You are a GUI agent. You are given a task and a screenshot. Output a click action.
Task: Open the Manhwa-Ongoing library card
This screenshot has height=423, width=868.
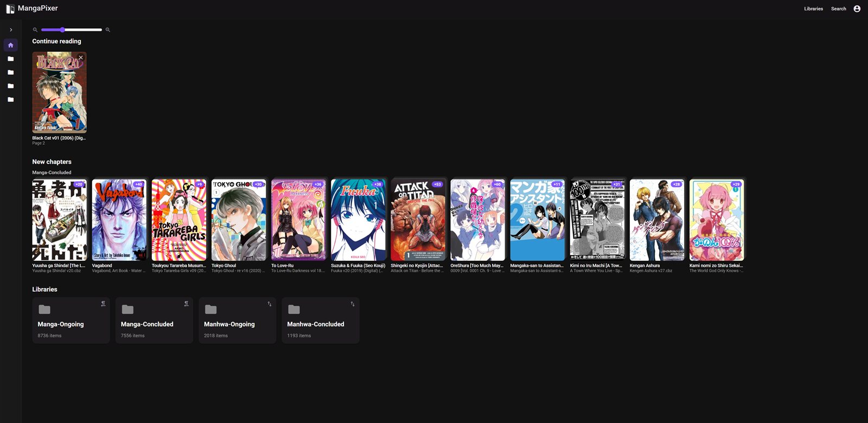click(x=237, y=320)
